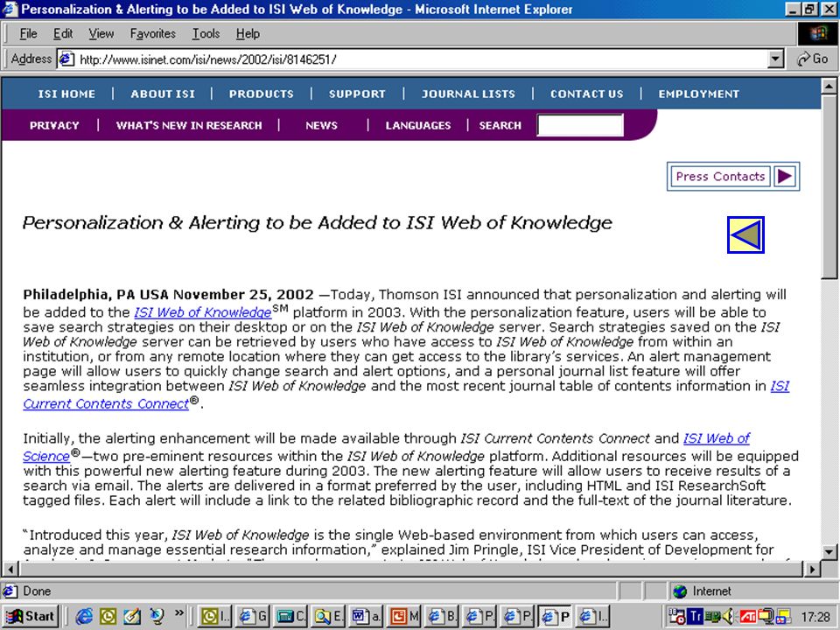The image size is (840, 630).
Task: Click the Tr system tray icon
Action: coord(695,617)
